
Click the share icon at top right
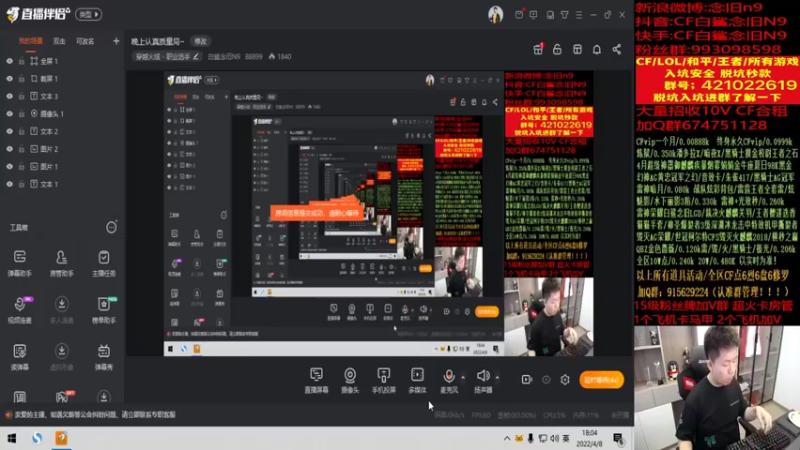tap(616, 49)
